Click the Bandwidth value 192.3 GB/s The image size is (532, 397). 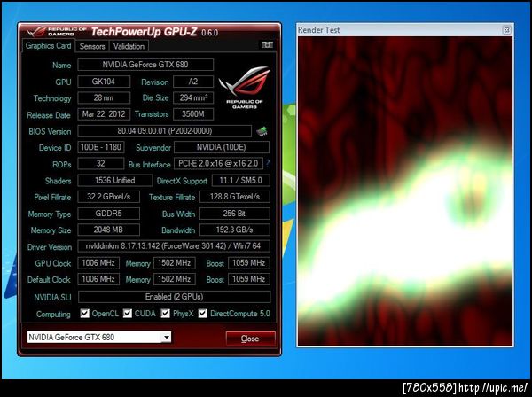235,230
